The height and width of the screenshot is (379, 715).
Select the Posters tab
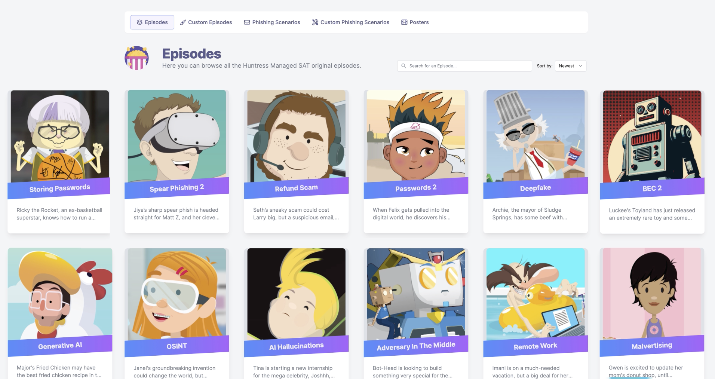(414, 22)
